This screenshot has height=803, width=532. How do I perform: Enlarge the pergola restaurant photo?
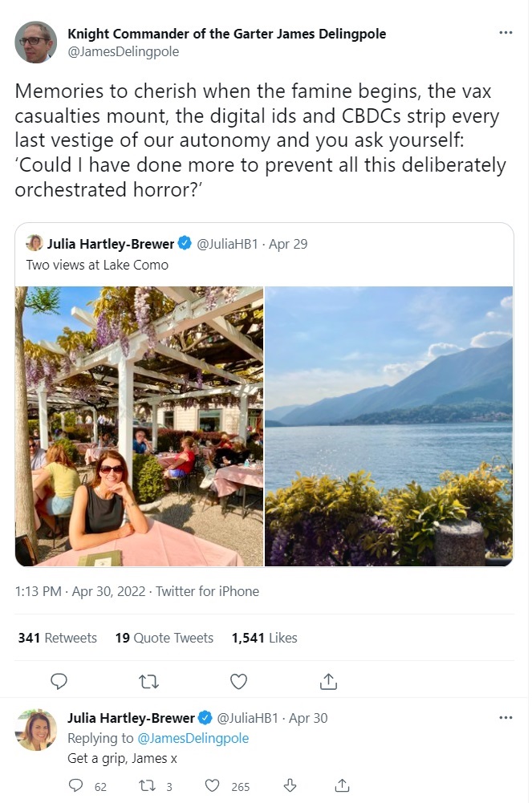pos(139,426)
